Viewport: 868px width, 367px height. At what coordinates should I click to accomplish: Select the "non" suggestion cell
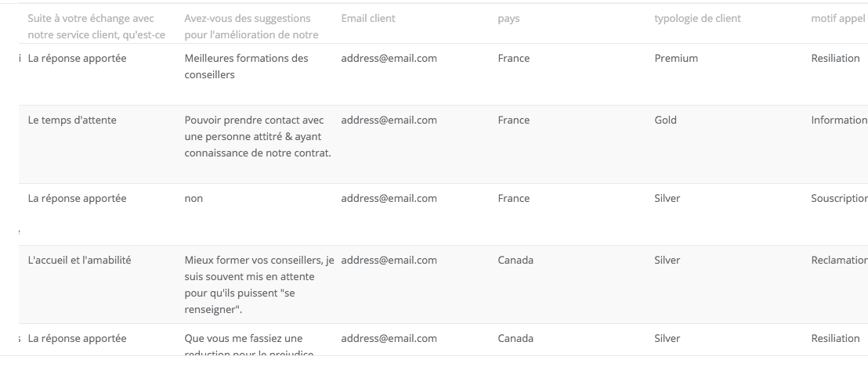[193, 199]
